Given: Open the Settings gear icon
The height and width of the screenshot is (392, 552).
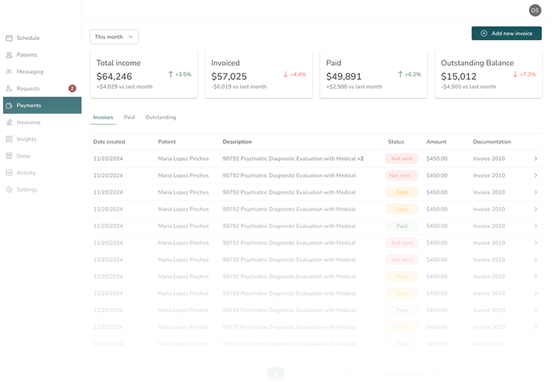Looking at the screenshot, I should pos(9,190).
